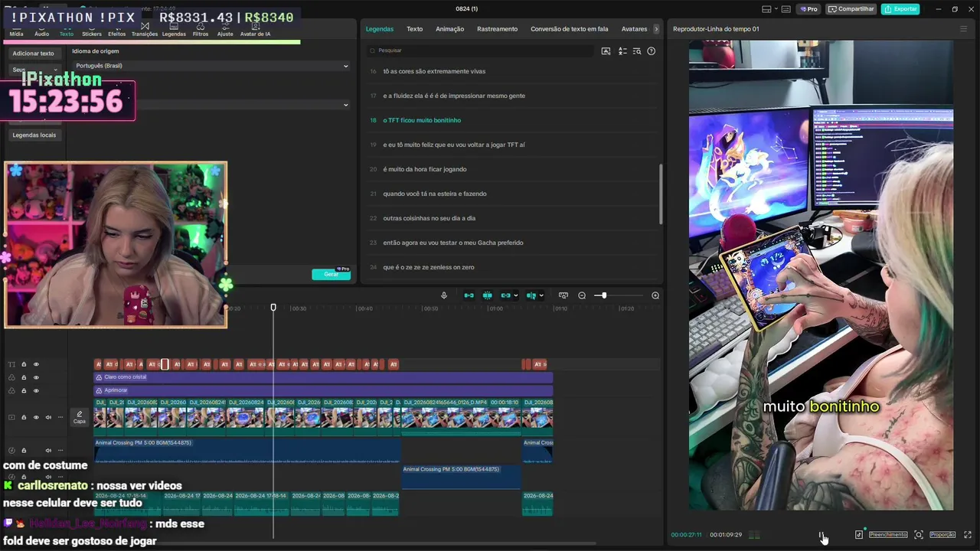Select the 'Claro como cristal' effect clip

[323, 377]
